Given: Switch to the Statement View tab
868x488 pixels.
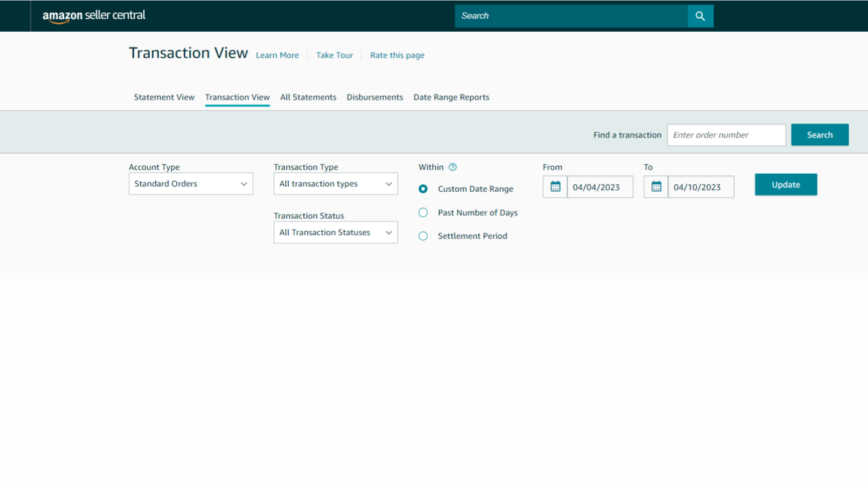Looking at the screenshot, I should tap(164, 97).
